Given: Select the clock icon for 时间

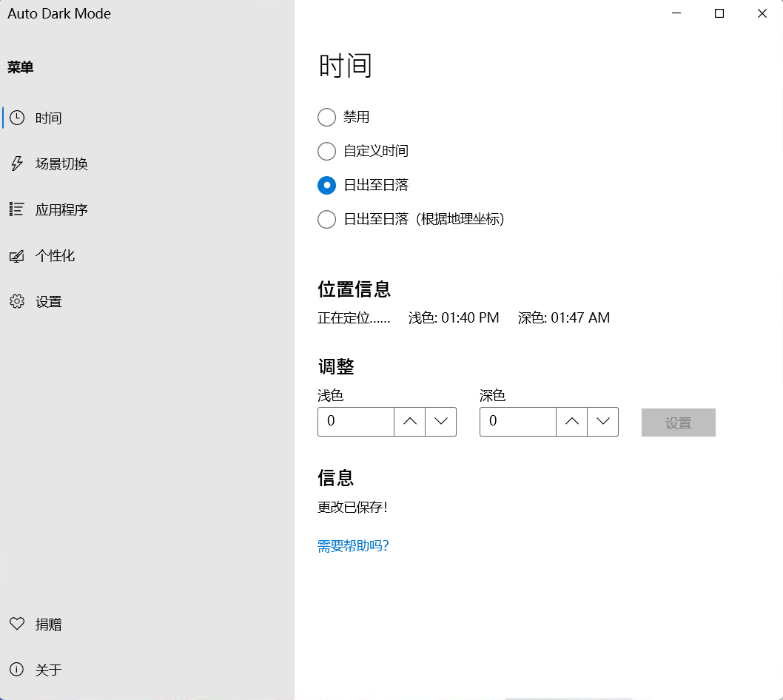Looking at the screenshot, I should click(x=17, y=118).
